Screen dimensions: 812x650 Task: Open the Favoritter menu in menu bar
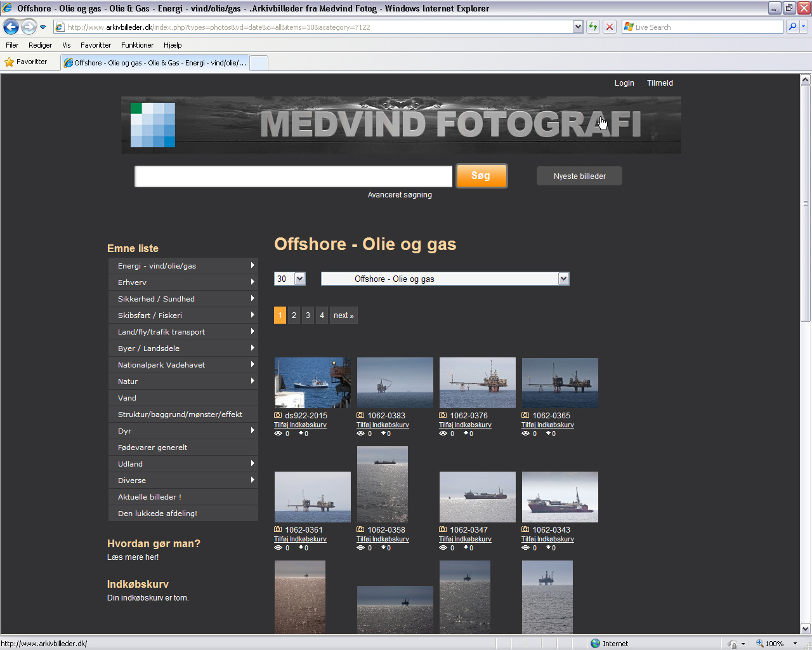click(95, 45)
